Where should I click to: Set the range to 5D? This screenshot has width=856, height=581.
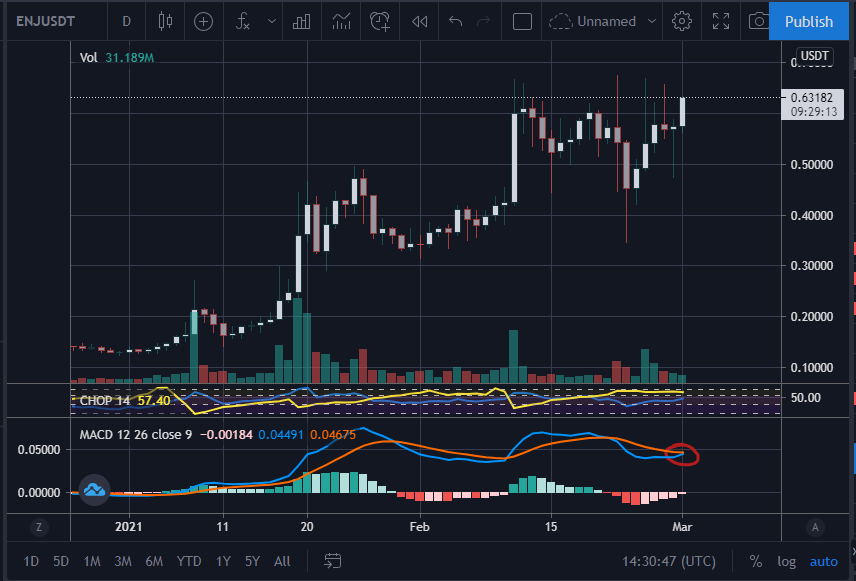click(x=61, y=561)
